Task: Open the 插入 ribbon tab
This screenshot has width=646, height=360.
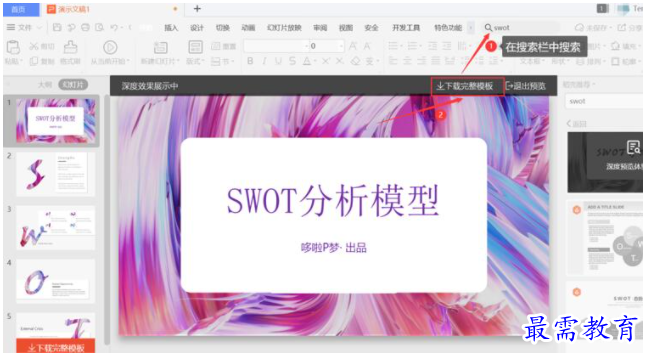Action: click(x=171, y=28)
